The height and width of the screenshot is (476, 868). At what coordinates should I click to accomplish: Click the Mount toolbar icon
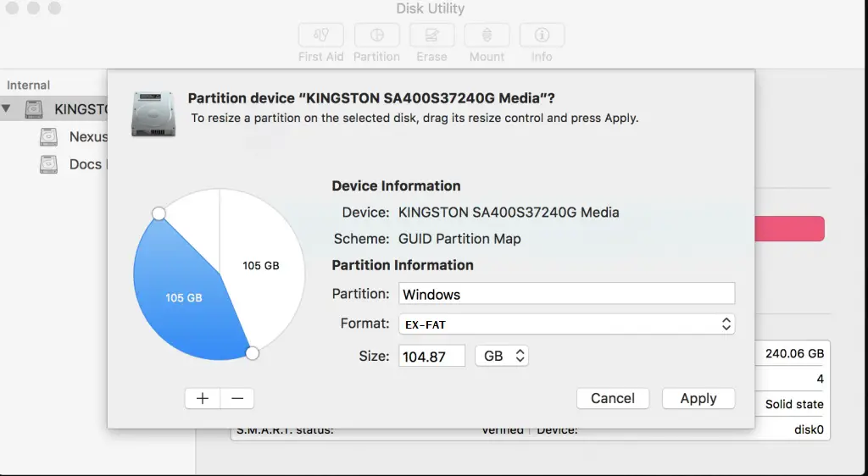pos(487,36)
